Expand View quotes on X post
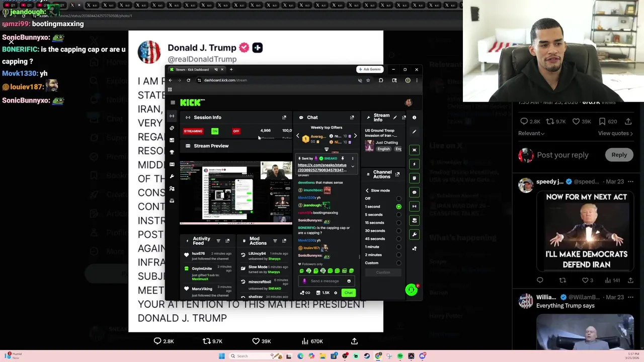The width and height of the screenshot is (644, 362). [615, 133]
